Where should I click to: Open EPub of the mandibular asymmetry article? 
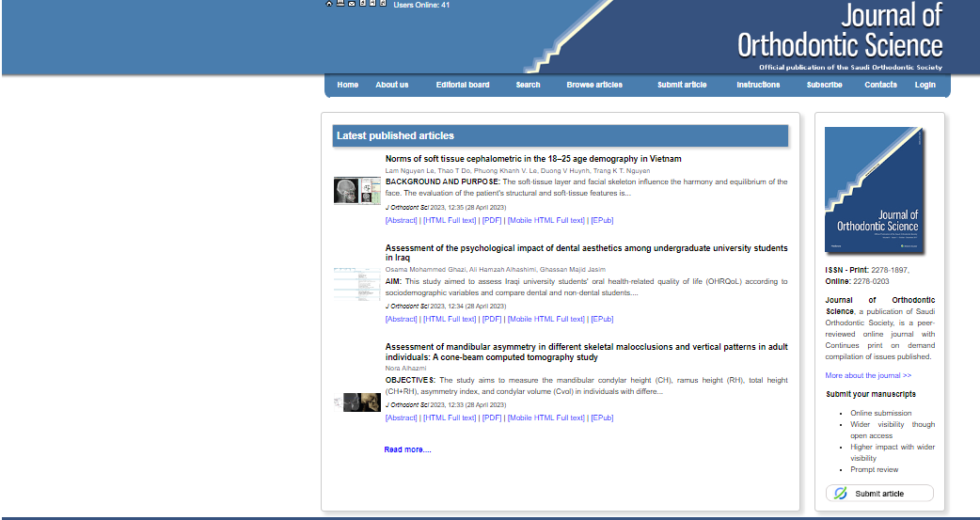pos(602,418)
